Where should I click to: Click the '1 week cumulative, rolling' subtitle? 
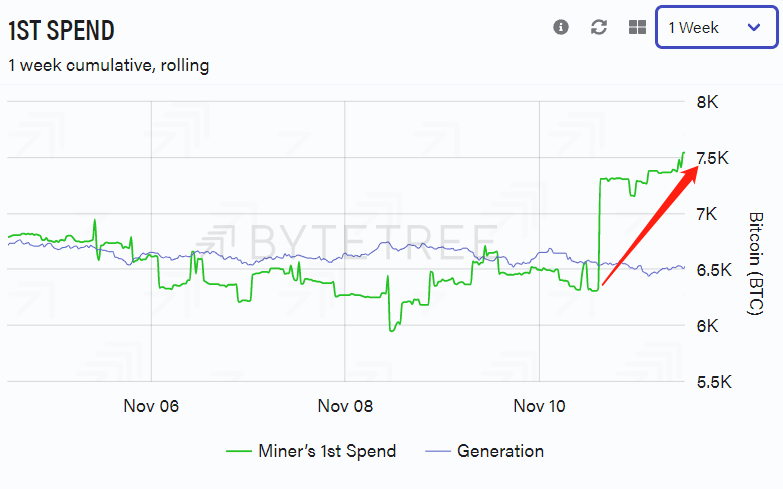[108, 65]
